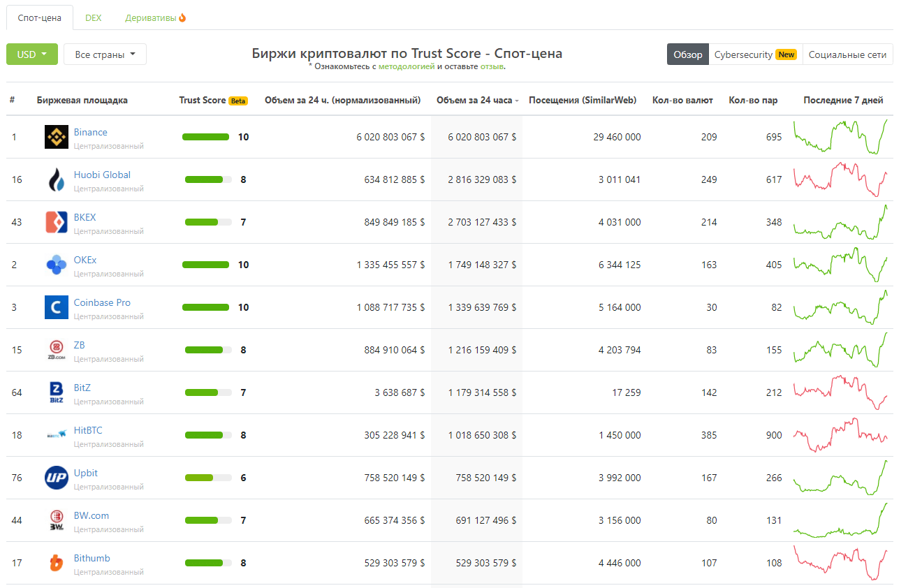Open the Huobi Global exchange link
The height and width of the screenshot is (588, 922).
click(102, 175)
